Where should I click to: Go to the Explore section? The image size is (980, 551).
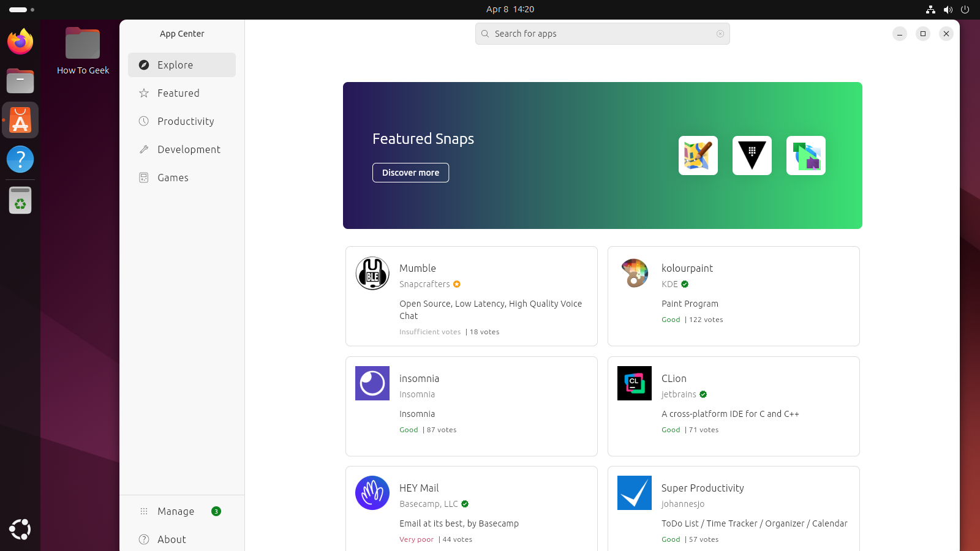pos(182,65)
